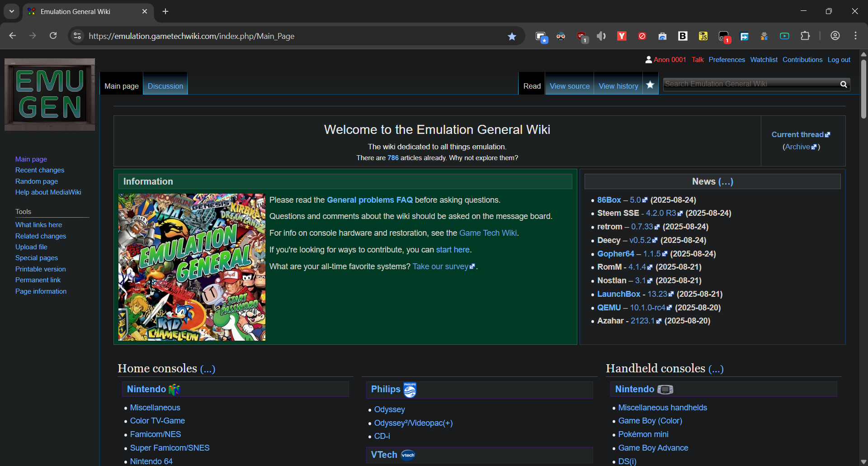Expand the News (...) link
The width and height of the screenshot is (868, 466).
coord(726,181)
